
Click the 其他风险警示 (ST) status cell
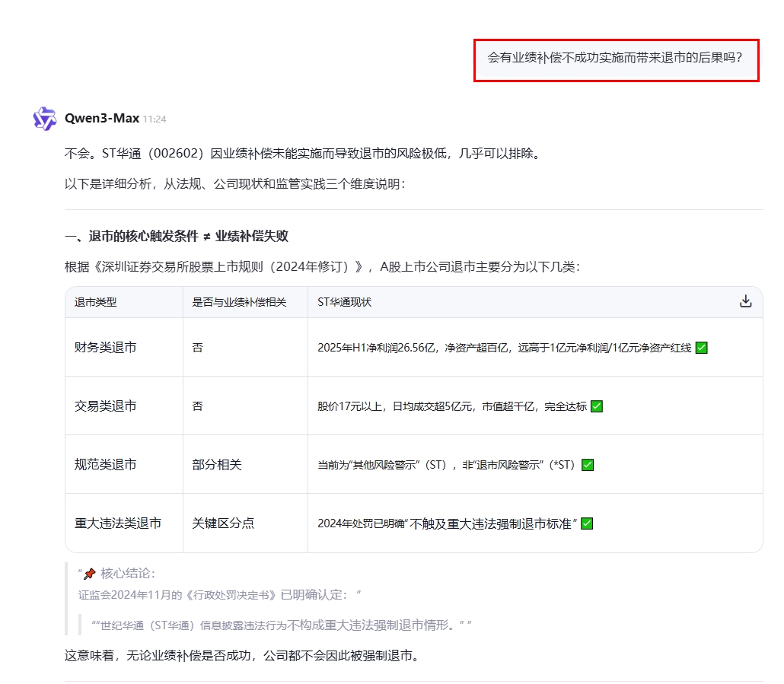(536, 464)
